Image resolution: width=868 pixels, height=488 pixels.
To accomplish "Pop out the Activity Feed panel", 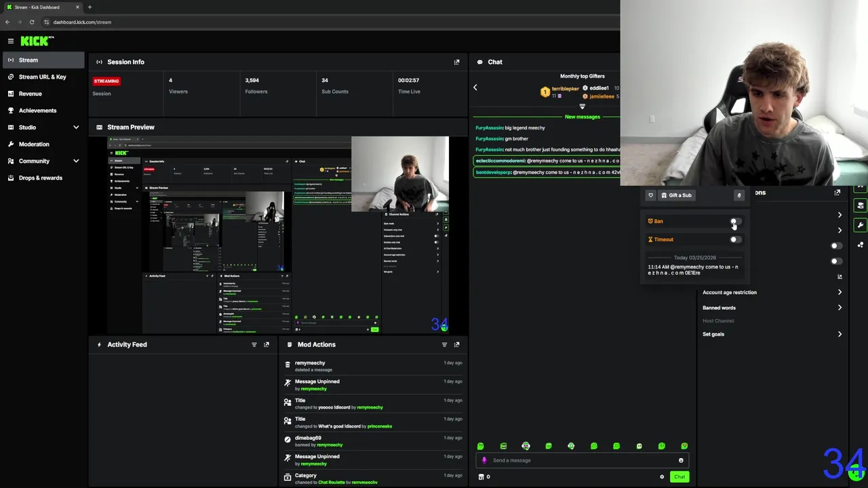I will pos(267,344).
